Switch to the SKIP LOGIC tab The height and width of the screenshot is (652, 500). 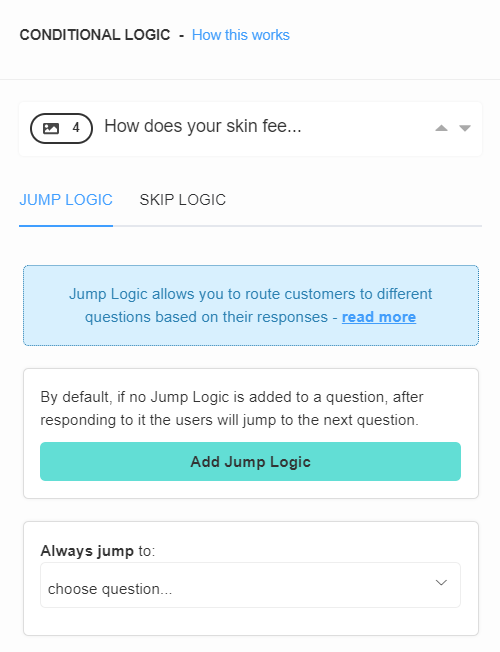(x=183, y=200)
